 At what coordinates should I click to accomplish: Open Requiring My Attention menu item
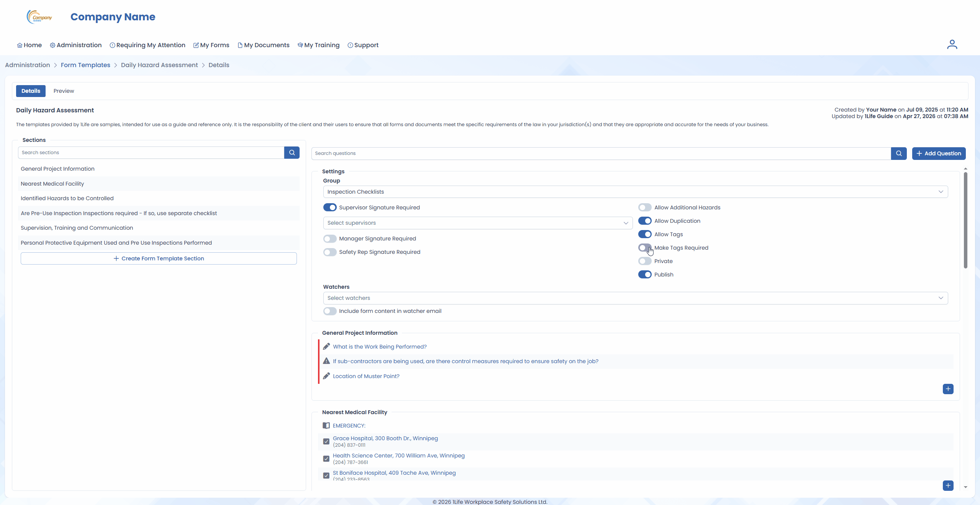[x=147, y=45]
